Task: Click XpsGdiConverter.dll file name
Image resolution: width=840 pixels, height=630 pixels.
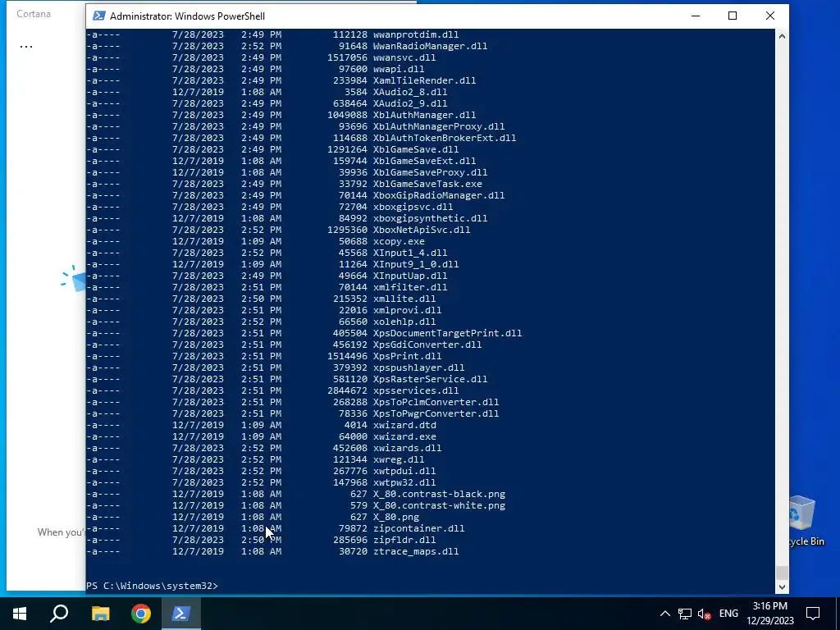Action: pyautogui.click(x=427, y=345)
